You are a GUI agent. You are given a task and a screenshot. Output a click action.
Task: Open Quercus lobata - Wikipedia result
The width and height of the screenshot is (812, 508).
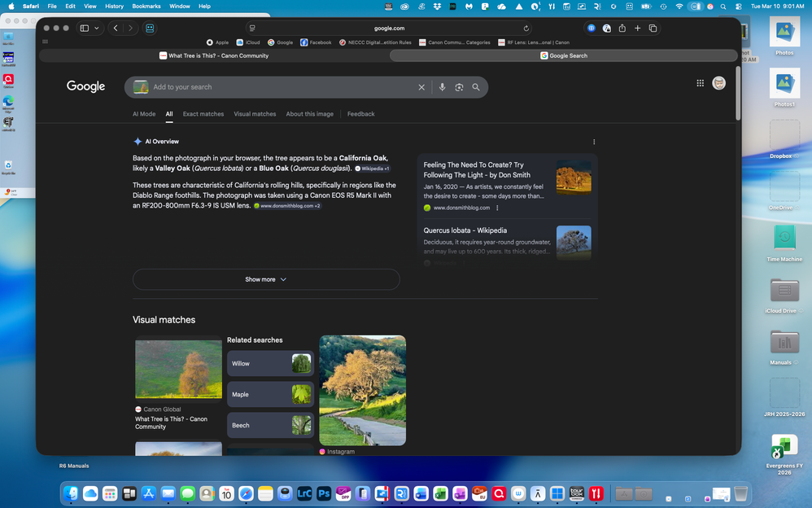pyautogui.click(x=465, y=230)
